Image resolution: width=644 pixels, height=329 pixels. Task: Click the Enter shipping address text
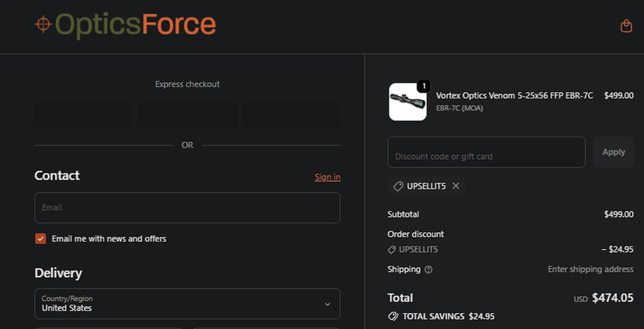click(x=591, y=269)
